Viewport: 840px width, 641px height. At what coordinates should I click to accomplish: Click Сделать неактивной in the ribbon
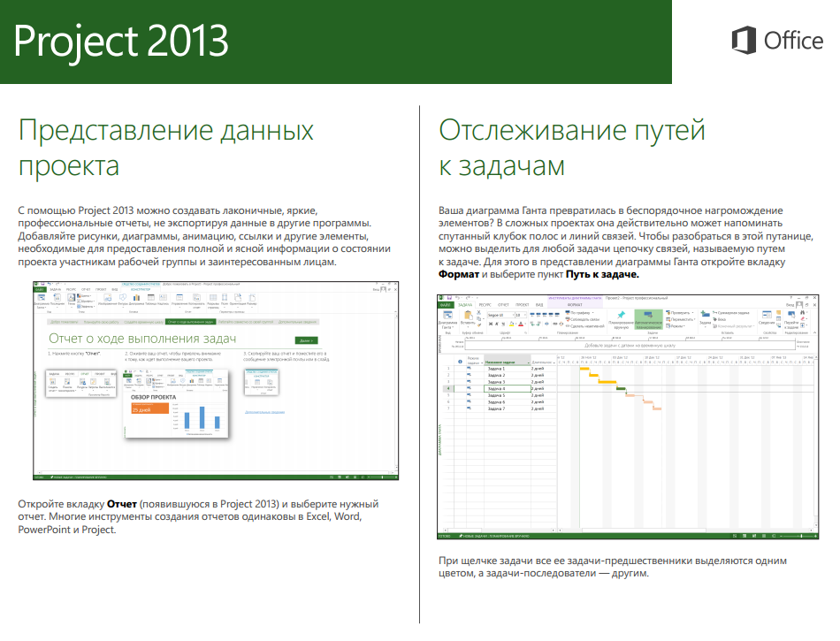point(585,326)
